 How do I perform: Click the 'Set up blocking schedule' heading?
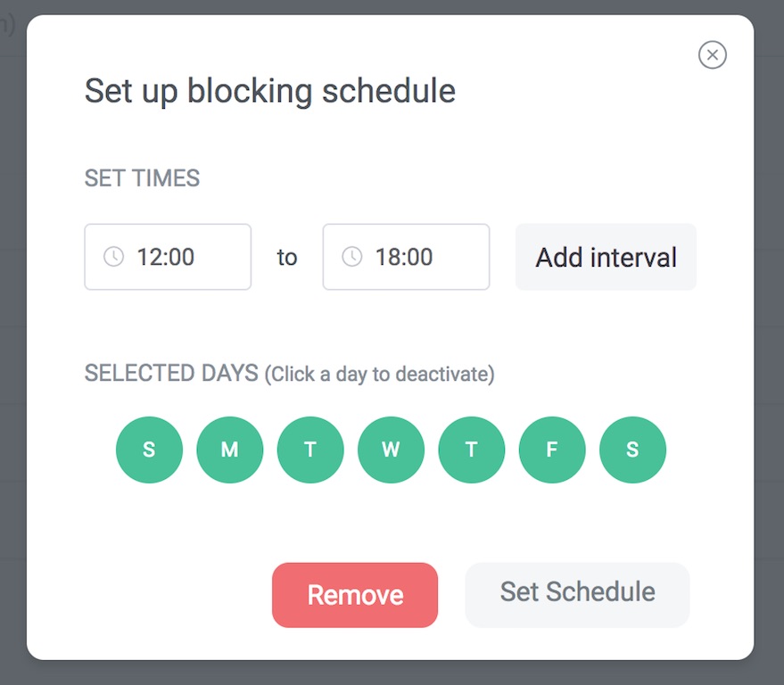tap(269, 91)
